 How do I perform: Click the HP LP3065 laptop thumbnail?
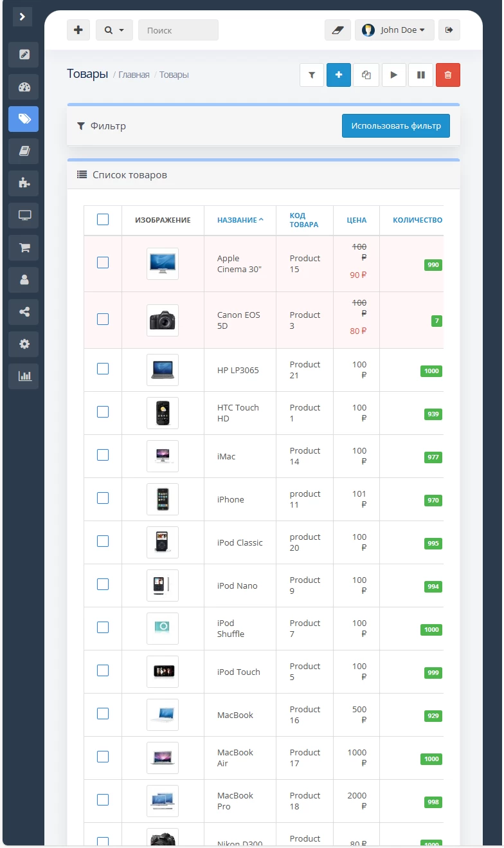click(x=163, y=370)
